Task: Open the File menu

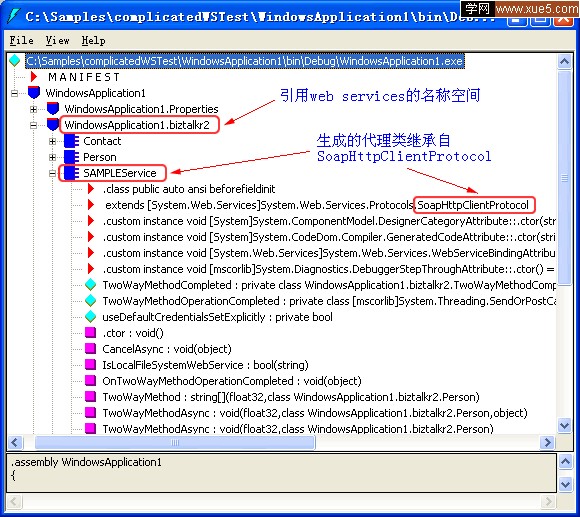Action: (21, 40)
